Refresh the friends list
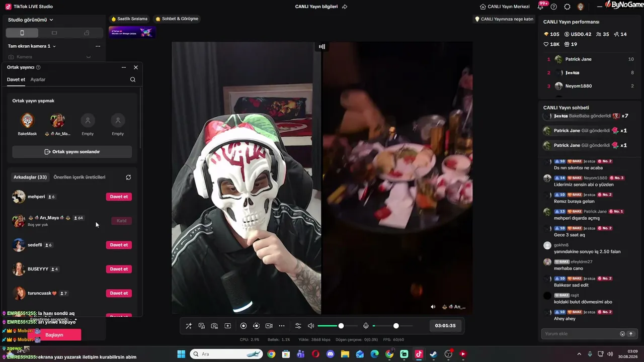The image size is (644, 362). (x=128, y=177)
